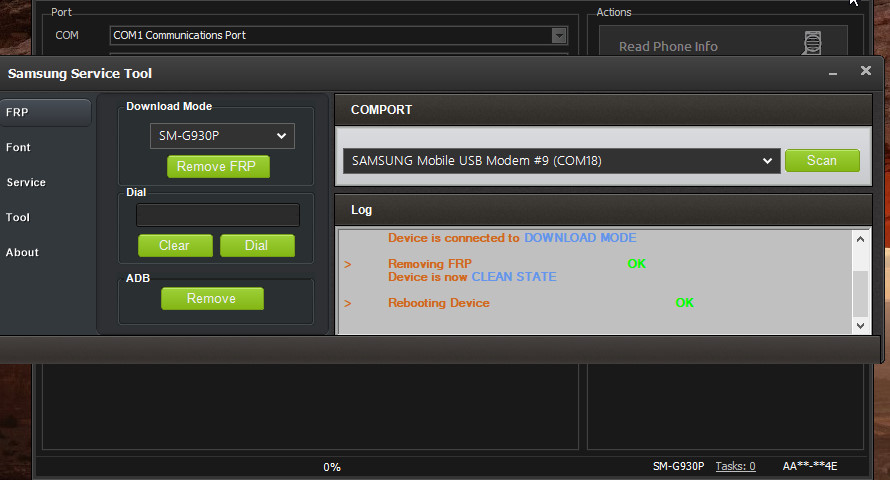Click the ADB Remove button
The width and height of the screenshot is (890, 480).
(212, 298)
